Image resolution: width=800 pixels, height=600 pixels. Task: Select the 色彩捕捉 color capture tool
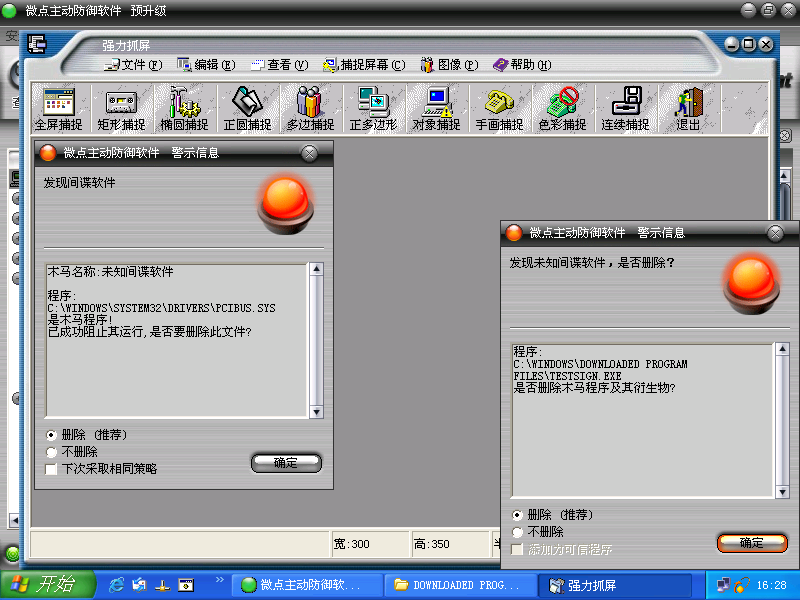tap(562, 109)
